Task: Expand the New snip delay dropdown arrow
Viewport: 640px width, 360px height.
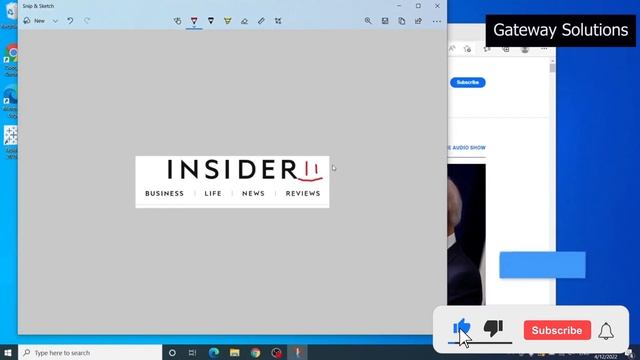Action: [x=55, y=21]
